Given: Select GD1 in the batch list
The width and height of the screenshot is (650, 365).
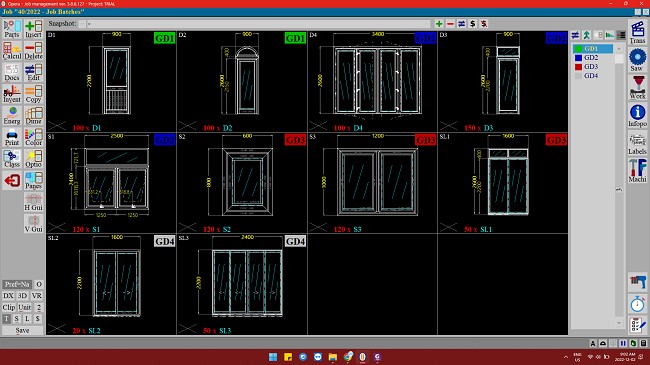Looking at the screenshot, I should (593, 49).
